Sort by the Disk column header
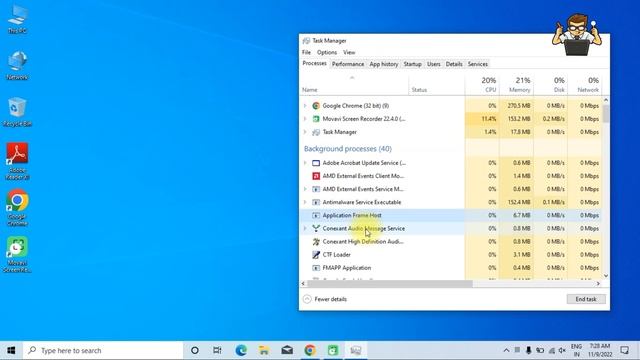This screenshot has width=640, height=360. click(x=551, y=85)
